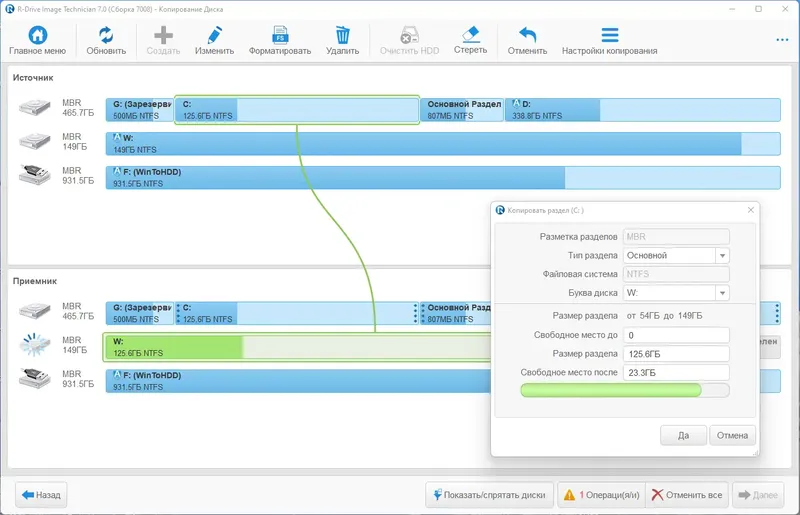Click the Назад button
Screen dimensions: 800x515
[41, 495]
